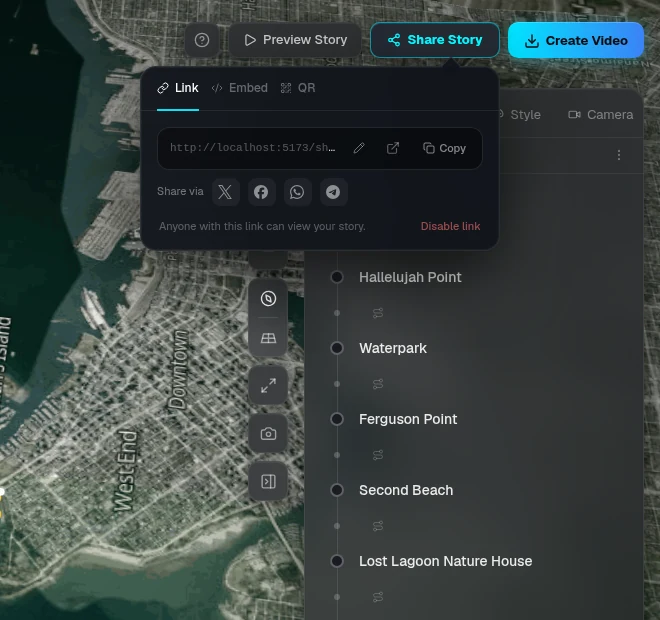660x620 pixels.
Task: Select the Lost Lagoon Nature House stop
Action: coord(445,561)
